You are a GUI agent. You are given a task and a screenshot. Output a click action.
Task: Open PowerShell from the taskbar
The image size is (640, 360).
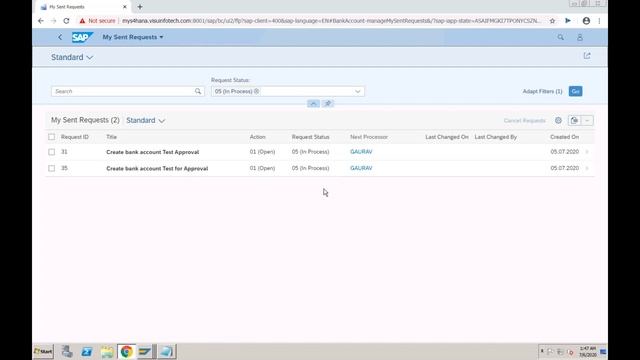[87, 351]
